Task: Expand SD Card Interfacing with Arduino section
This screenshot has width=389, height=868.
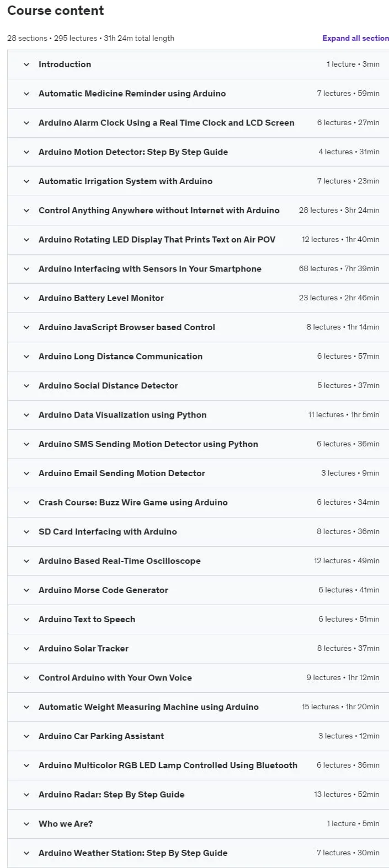Action: [198, 532]
